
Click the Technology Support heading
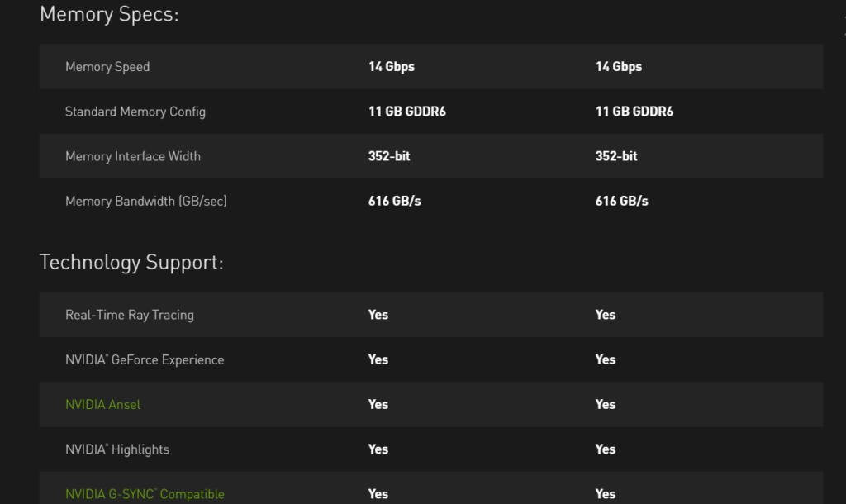(x=131, y=263)
